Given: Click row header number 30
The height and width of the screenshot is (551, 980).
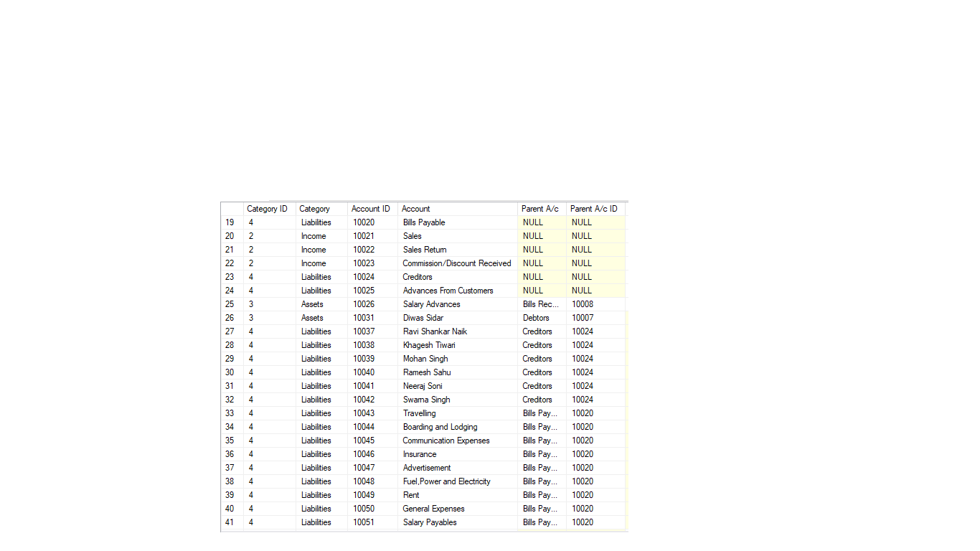Looking at the screenshot, I should click(x=230, y=372).
